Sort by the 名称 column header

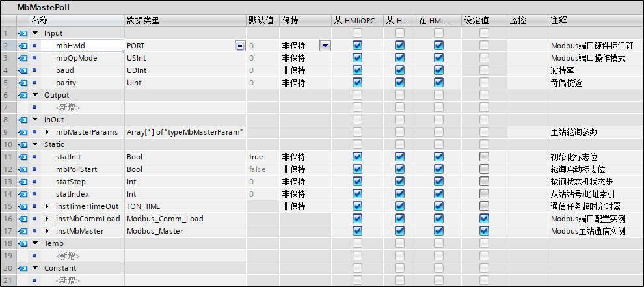[x=76, y=21]
